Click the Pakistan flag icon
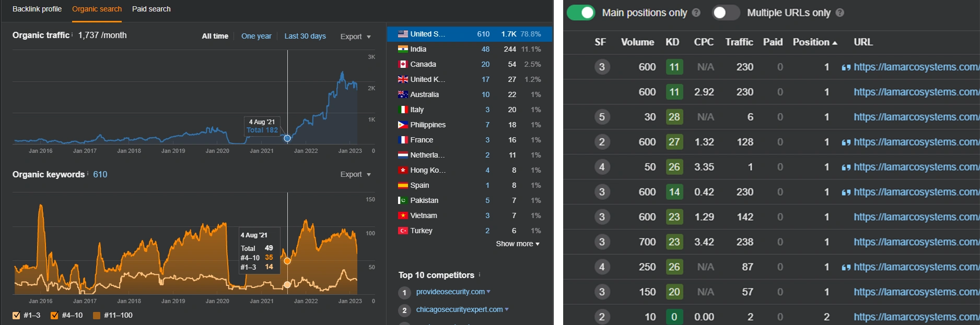Viewport: 980px width, 325px height. click(x=403, y=200)
